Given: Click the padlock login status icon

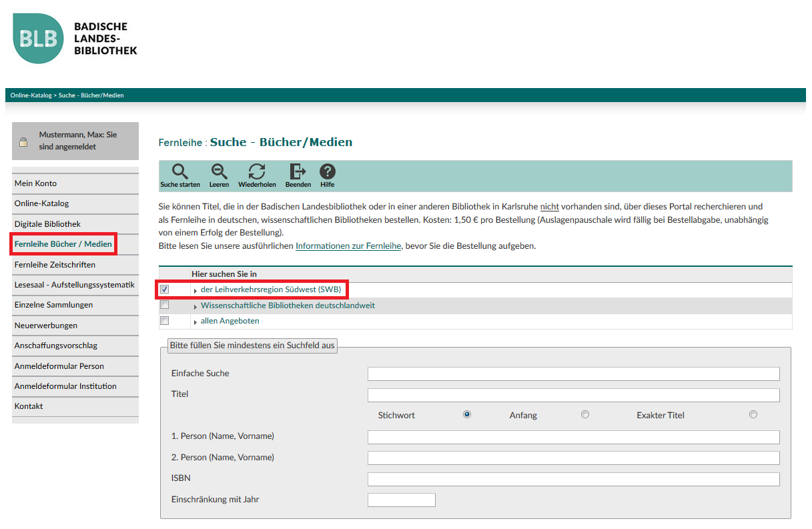Looking at the screenshot, I should click(x=23, y=141).
